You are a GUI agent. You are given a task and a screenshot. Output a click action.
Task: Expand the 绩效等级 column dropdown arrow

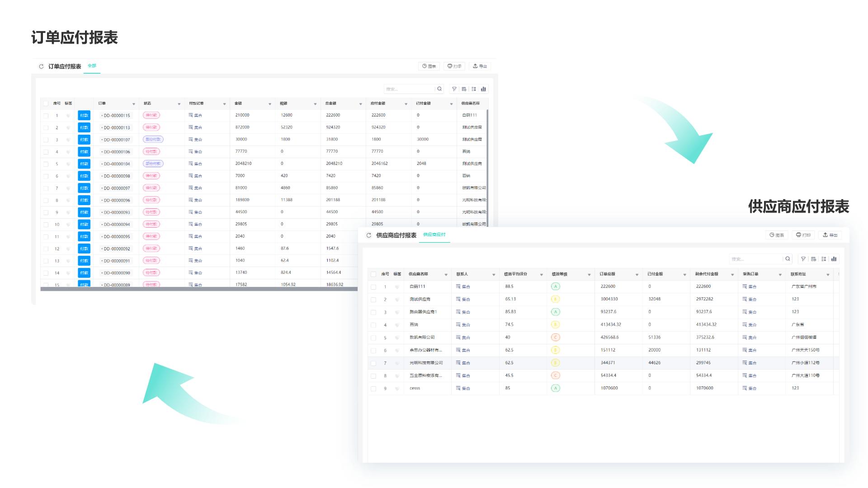click(x=589, y=275)
